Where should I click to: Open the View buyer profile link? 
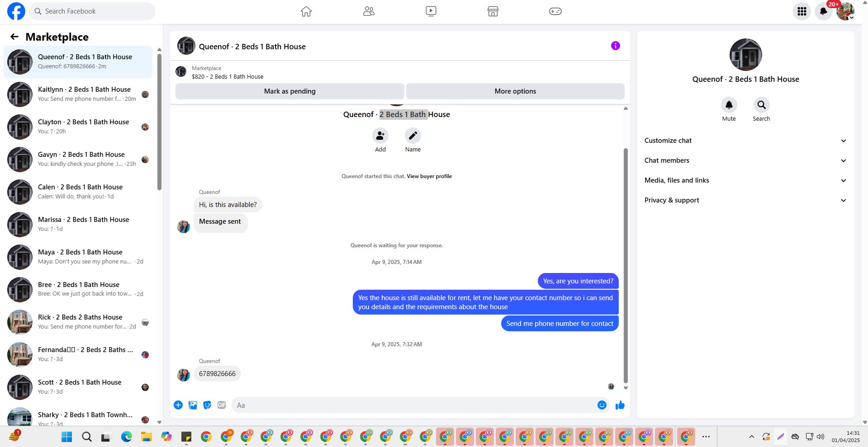tap(429, 176)
